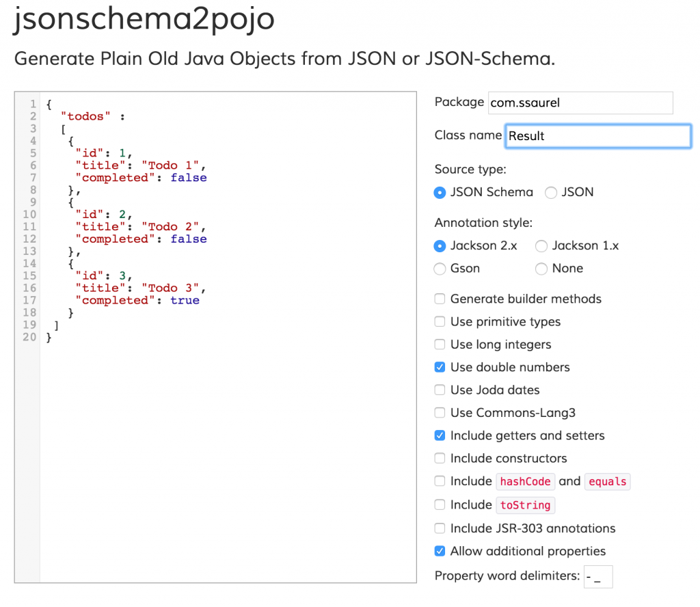
Task: Check Use primitive types
Action: [x=440, y=321]
